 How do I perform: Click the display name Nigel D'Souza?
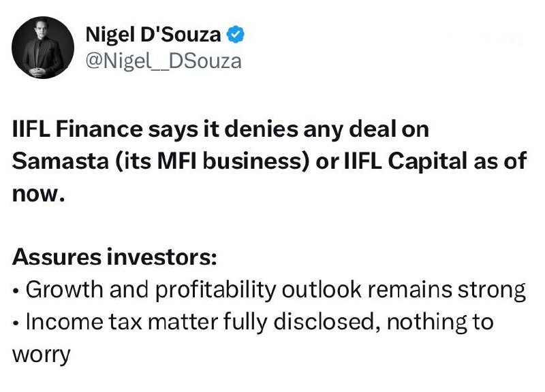[x=154, y=33]
